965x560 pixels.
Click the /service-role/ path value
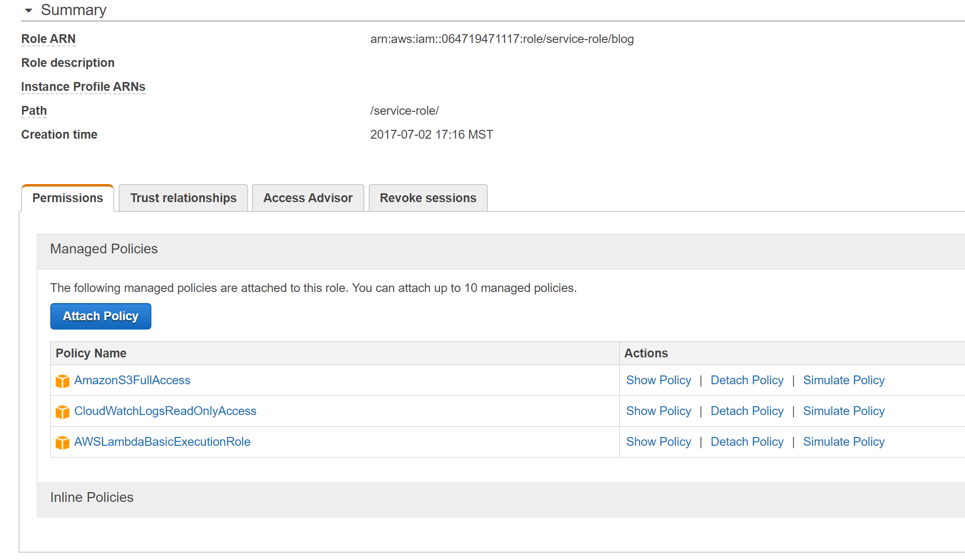pos(404,111)
